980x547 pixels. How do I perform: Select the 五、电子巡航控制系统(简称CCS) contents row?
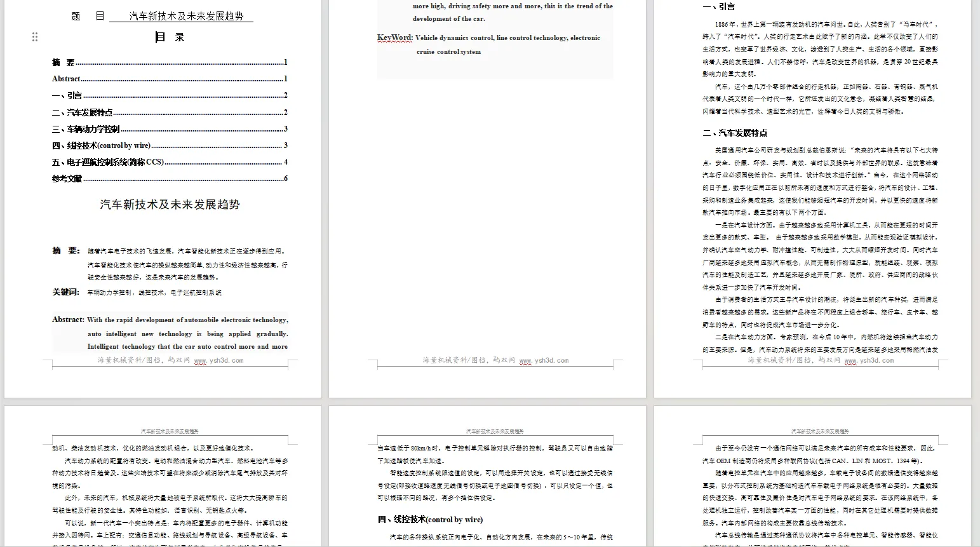[170, 162]
